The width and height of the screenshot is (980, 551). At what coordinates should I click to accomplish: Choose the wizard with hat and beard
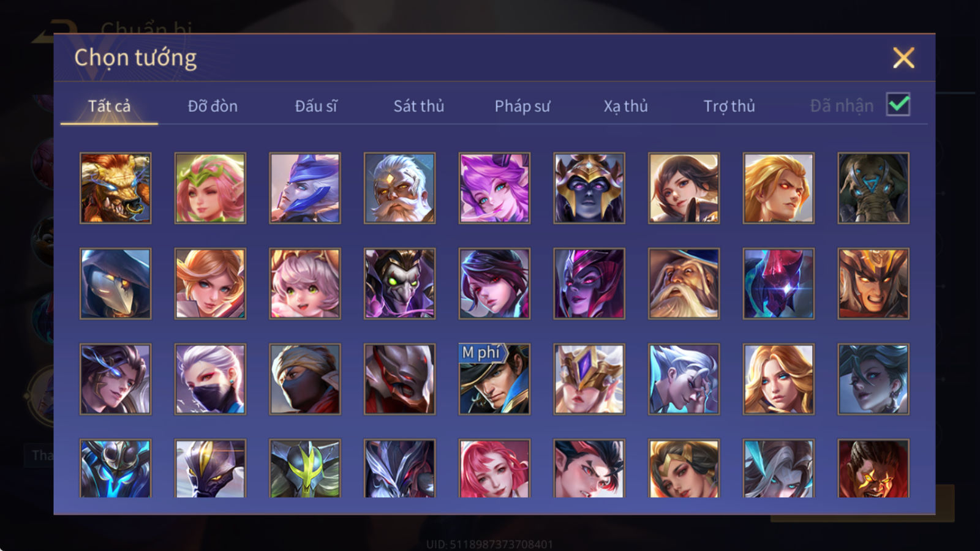[x=684, y=283]
